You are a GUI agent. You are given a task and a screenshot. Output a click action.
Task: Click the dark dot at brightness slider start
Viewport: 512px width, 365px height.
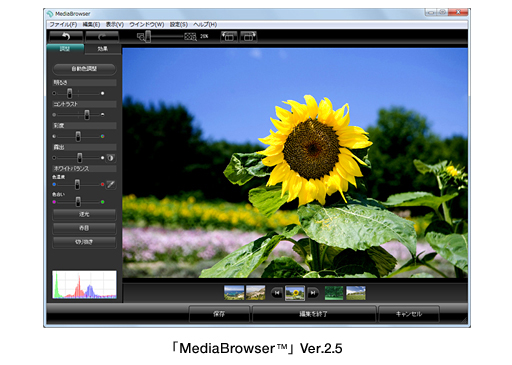click(54, 93)
